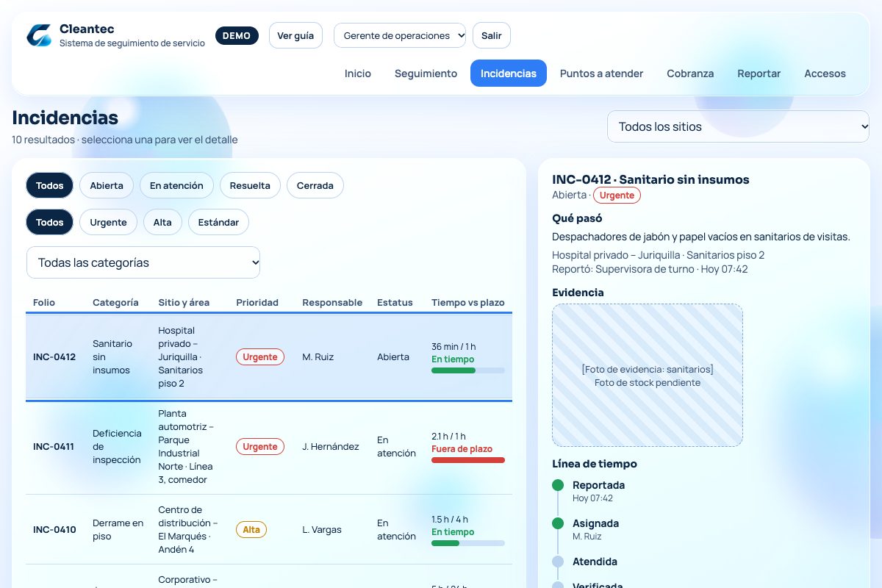Viewport: 882px width, 588px height.
Task: Open the Ver guía button
Action: (295, 35)
